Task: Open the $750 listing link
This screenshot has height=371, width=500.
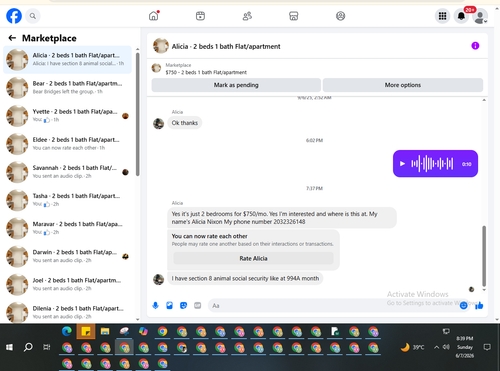Action: (206, 72)
